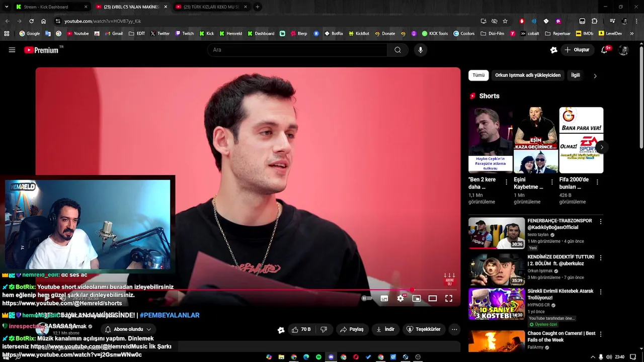Image resolution: width=644 pixels, height=362 pixels.
Task: Open options for Sürekli Evrimli Köstebek video
Action: 600,292
